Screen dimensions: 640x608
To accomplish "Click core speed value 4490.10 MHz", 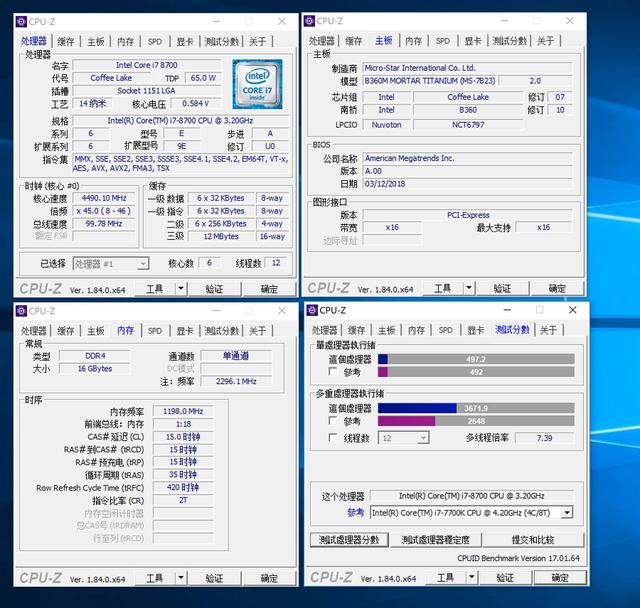I will (104, 198).
